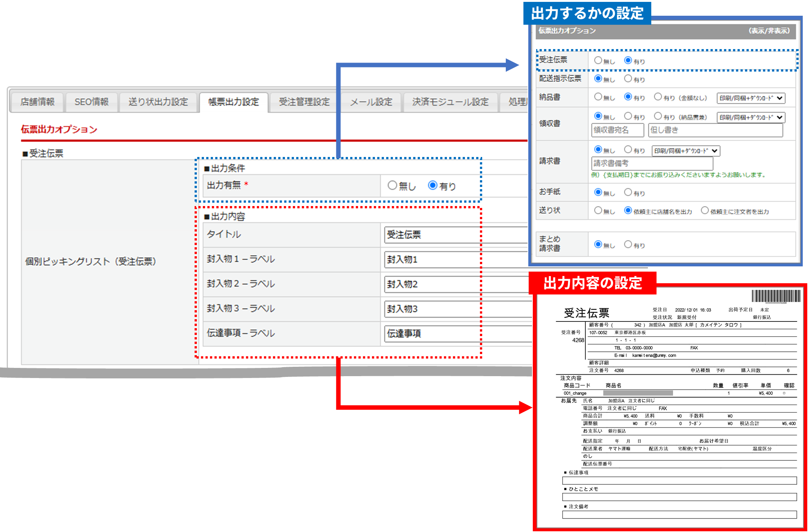
Task: Select 依頼主に注文者を出力 for 送り状
Action: [705, 211]
